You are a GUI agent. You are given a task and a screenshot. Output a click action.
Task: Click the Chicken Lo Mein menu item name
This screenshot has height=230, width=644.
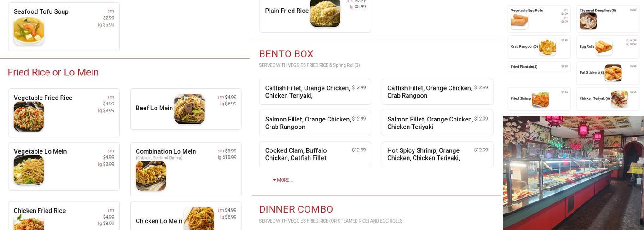(x=159, y=221)
